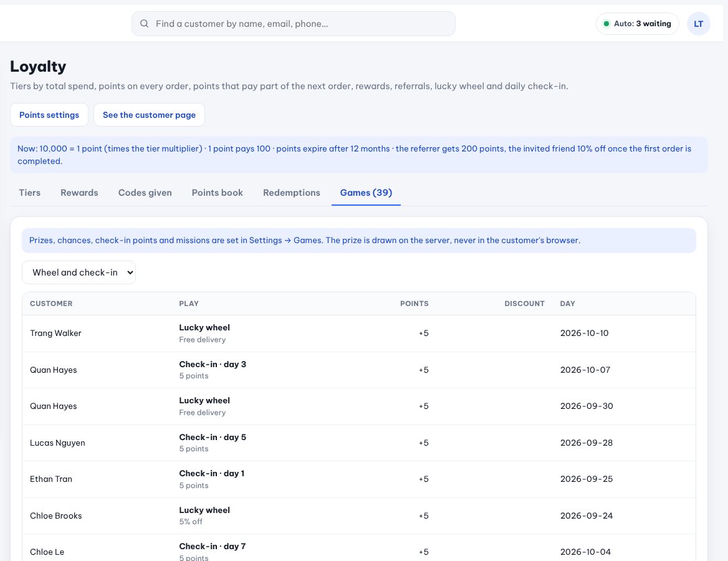Click +5 points in Trang Walker's row

coord(423,333)
